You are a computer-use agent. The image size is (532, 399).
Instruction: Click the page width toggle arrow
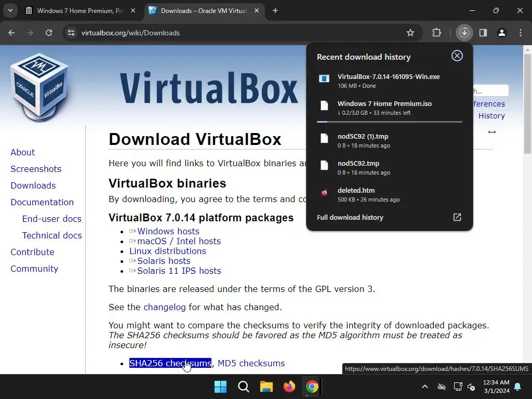[x=492, y=131]
